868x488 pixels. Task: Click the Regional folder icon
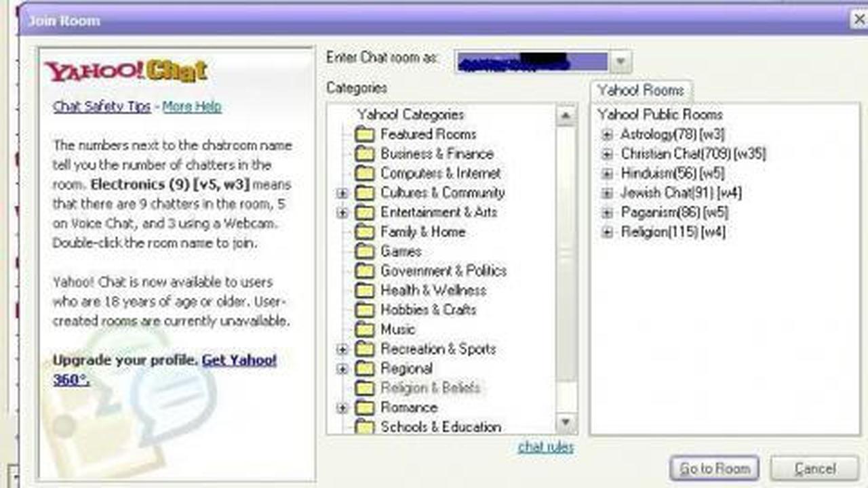pyautogui.click(x=365, y=369)
